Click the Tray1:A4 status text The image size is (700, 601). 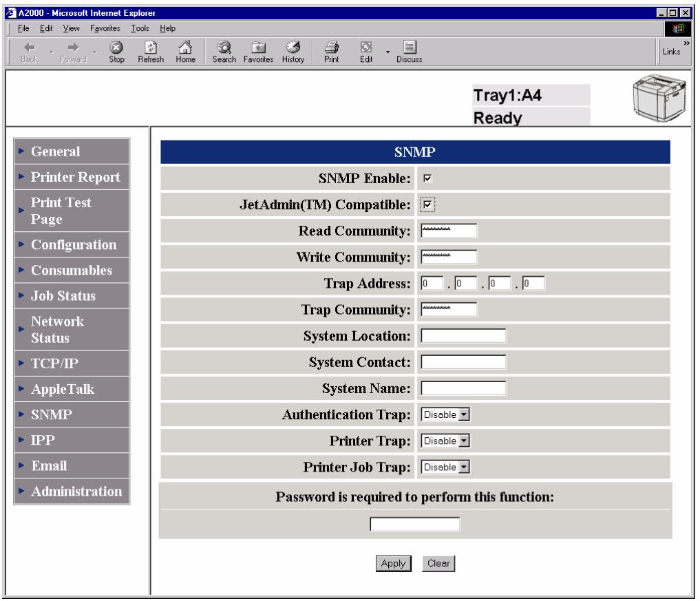(x=507, y=95)
